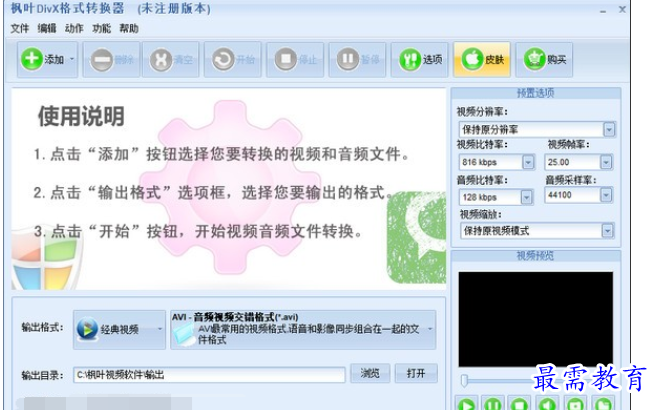The width and height of the screenshot is (655, 410).
Task: Click the preview snapshot icon
Action: [575, 404]
